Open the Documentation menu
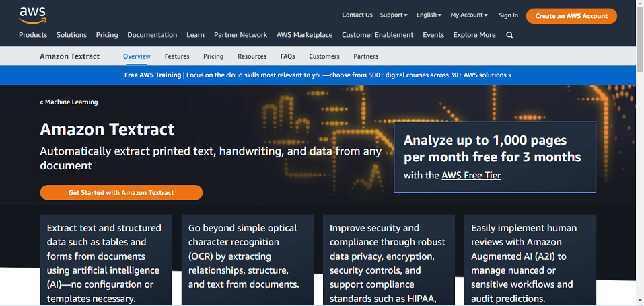This screenshot has width=644, height=306. click(x=152, y=35)
